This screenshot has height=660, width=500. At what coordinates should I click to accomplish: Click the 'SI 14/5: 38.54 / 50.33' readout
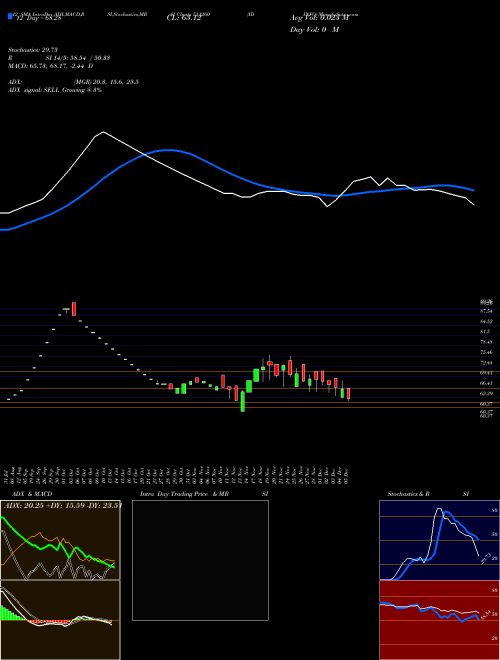pos(78,58)
